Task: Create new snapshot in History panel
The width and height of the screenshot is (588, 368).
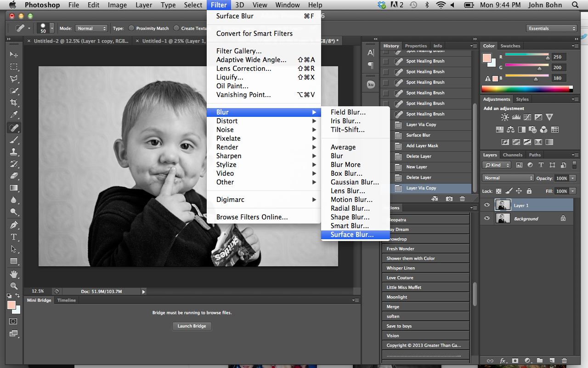Action: coord(449,199)
